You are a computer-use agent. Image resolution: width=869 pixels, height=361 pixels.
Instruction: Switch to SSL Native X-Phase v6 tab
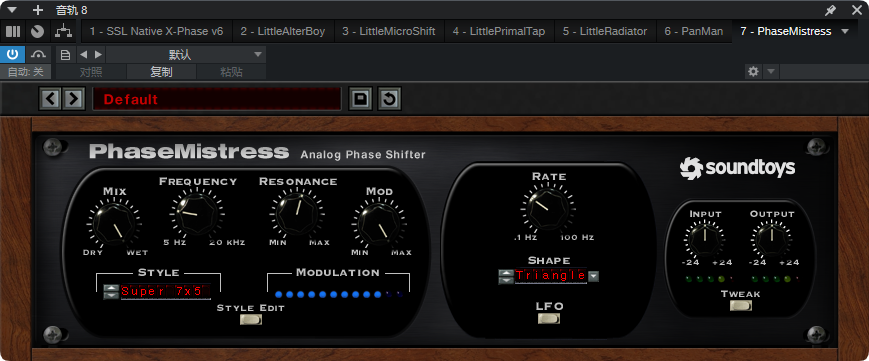click(157, 32)
